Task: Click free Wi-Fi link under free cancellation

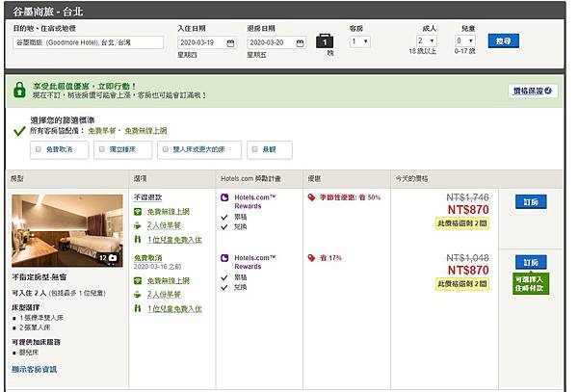Action: pyautogui.click(x=169, y=280)
